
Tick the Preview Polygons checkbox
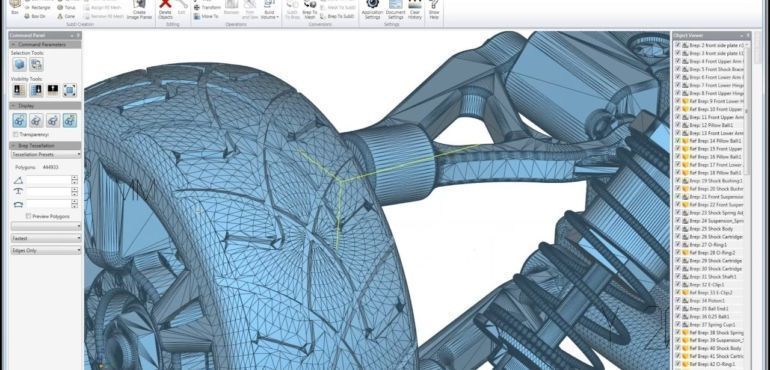(x=28, y=216)
